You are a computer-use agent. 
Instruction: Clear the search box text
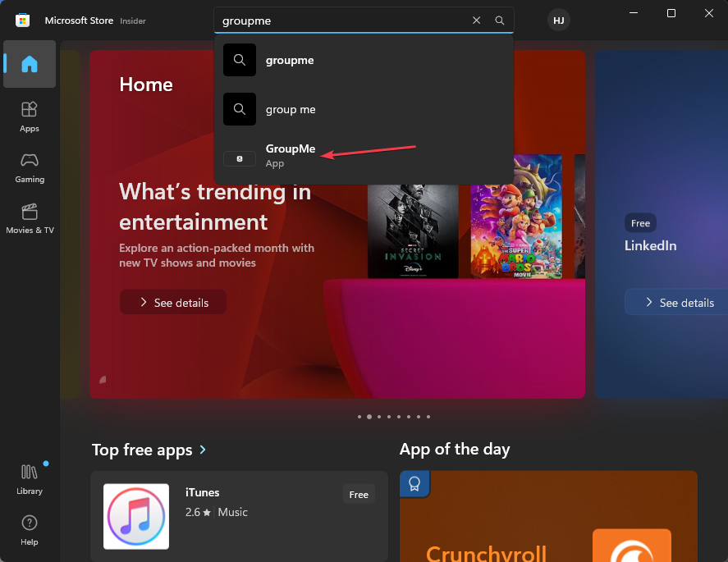(x=476, y=21)
